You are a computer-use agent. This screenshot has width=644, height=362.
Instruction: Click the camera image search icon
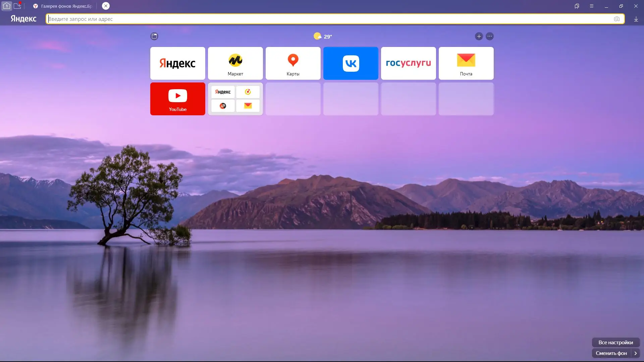pos(616,19)
